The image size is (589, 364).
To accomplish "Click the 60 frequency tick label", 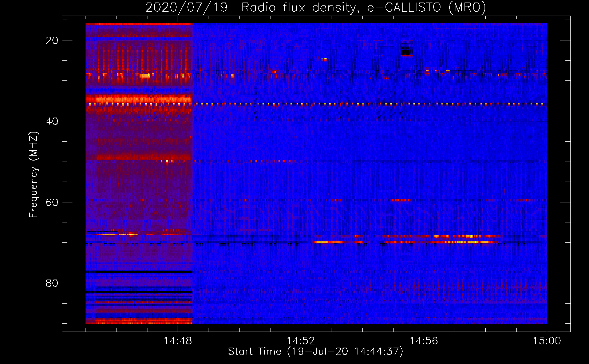I will [52, 202].
